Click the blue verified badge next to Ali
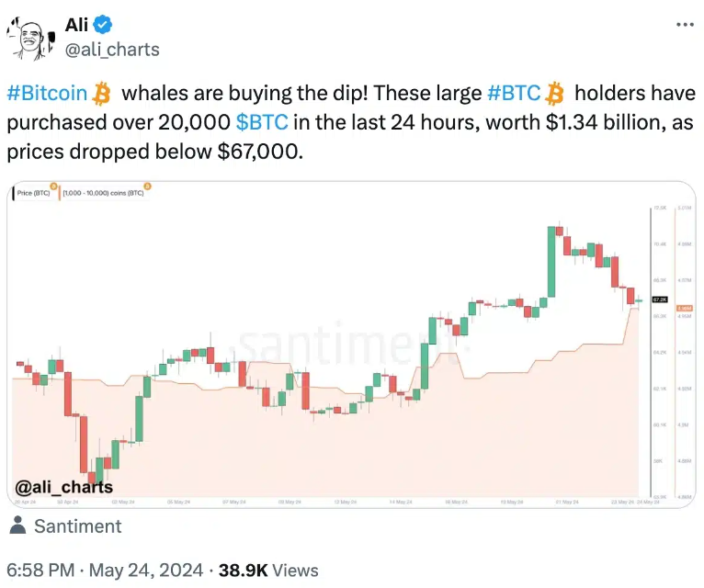The image size is (704, 588). click(102, 24)
